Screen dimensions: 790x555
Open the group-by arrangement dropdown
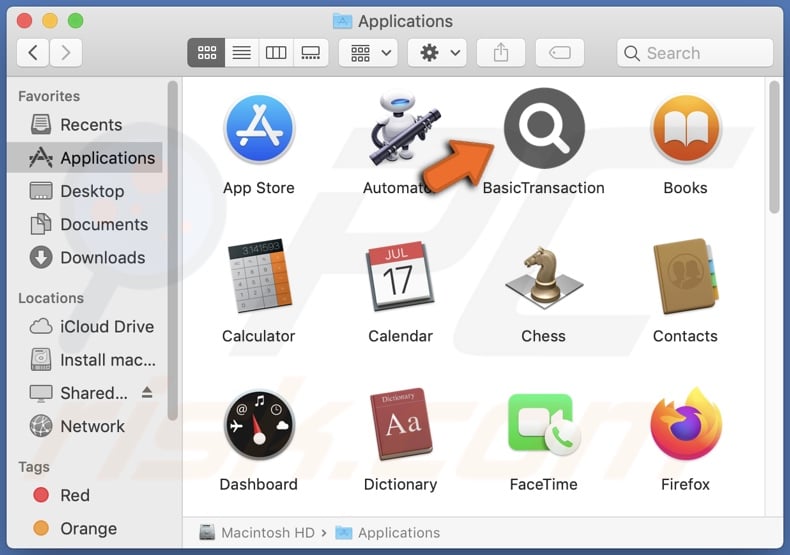[x=368, y=52]
